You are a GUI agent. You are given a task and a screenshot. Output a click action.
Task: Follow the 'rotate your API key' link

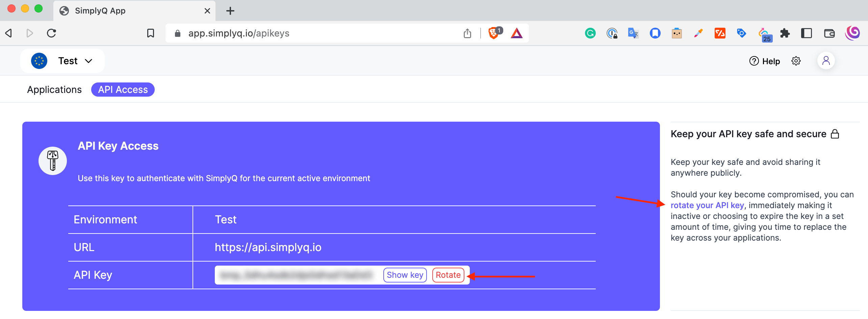click(x=707, y=205)
